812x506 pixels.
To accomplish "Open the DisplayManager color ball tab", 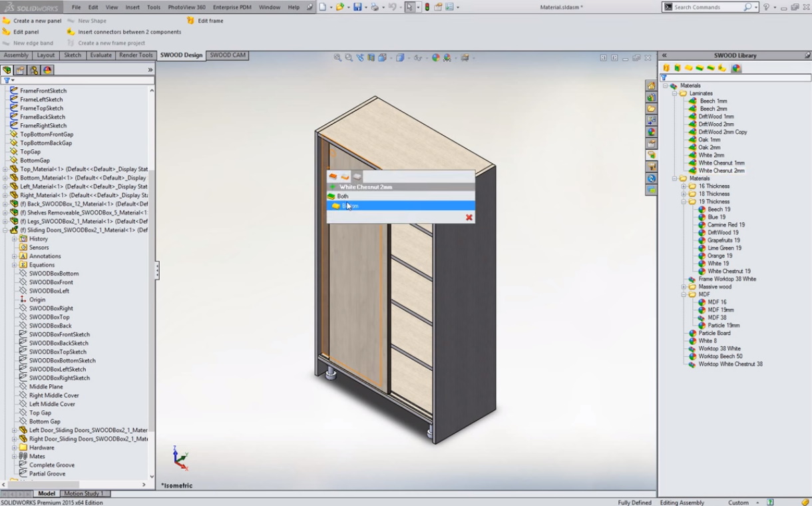I will (x=48, y=70).
